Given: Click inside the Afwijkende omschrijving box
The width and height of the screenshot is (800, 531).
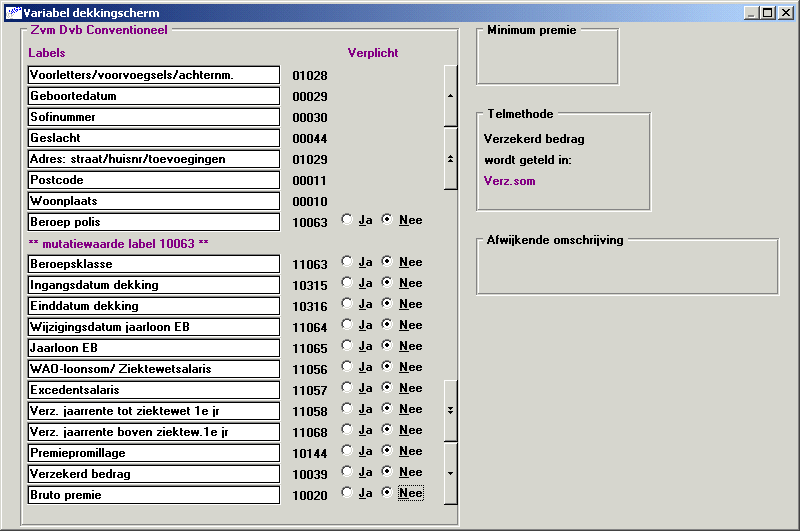Looking at the screenshot, I should click(626, 268).
